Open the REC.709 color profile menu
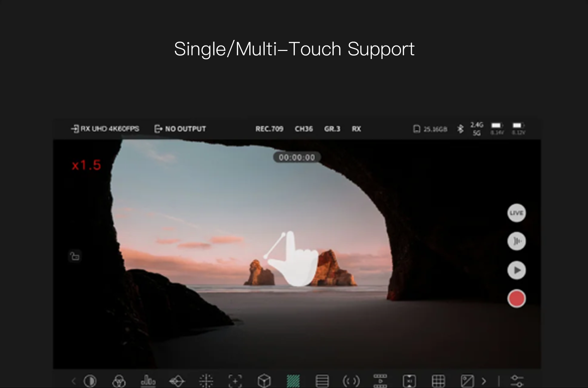 tap(269, 129)
